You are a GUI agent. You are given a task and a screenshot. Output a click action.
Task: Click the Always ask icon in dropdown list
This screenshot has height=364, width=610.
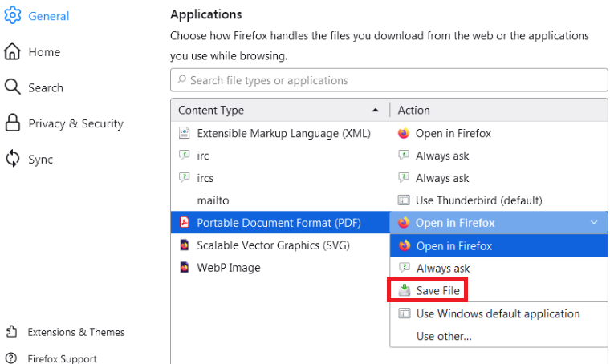pyautogui.click(x=405, y=268)
